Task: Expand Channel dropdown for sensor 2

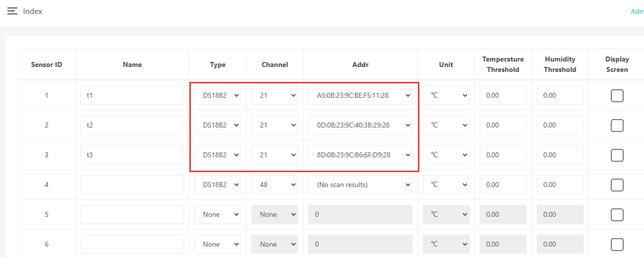Action: point(274,125)
